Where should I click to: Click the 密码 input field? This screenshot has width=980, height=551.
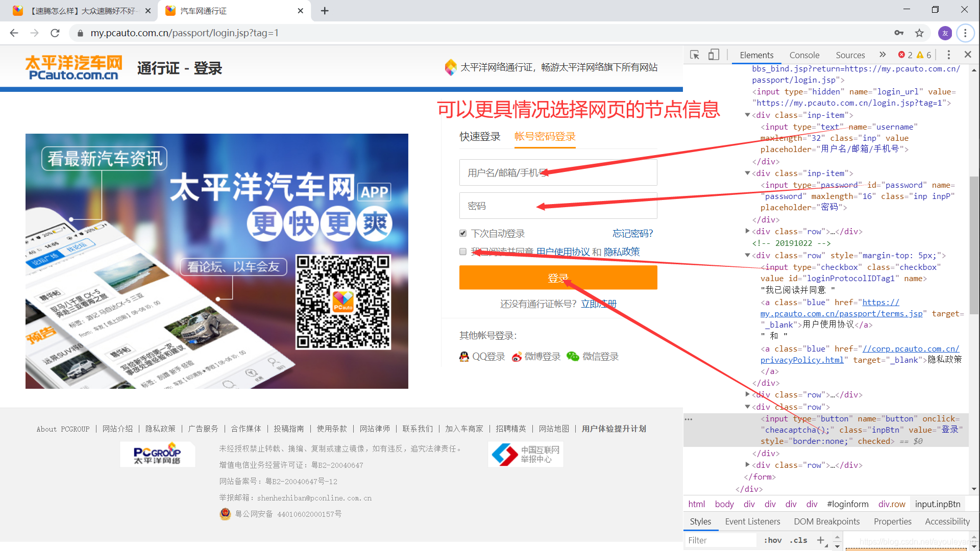click(558, 206)
